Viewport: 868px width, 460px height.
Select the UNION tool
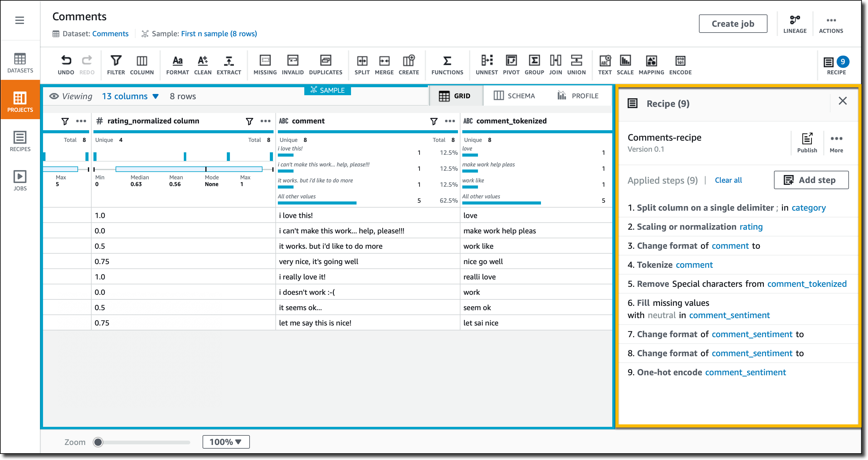[x=576, y=65]
